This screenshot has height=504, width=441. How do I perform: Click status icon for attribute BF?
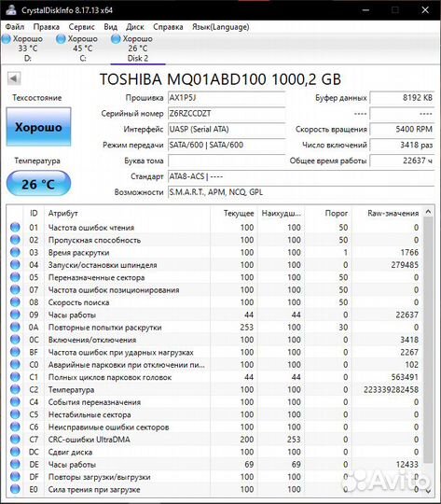[15, 352]
